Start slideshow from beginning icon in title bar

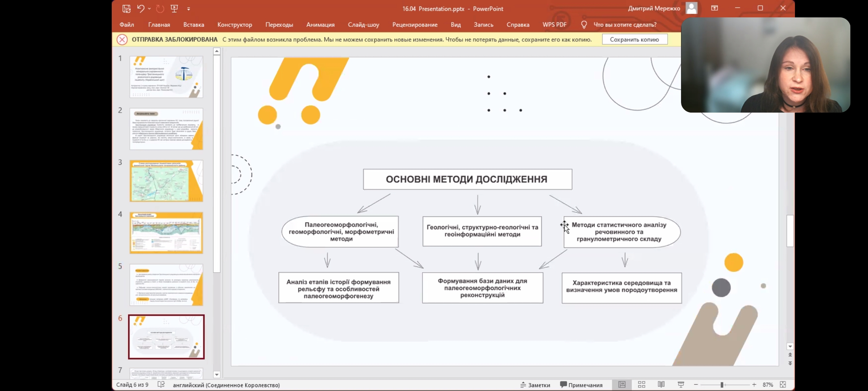coord(174,9)
